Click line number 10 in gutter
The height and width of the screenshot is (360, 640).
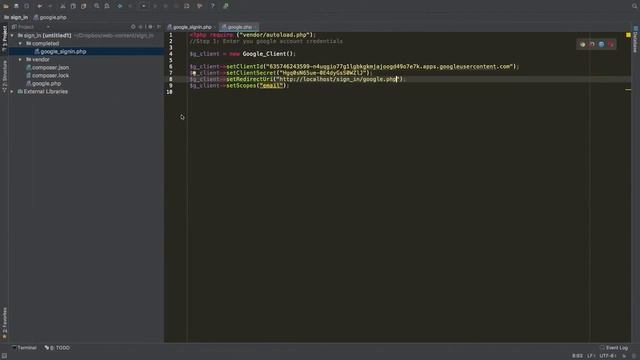[169, 92]
